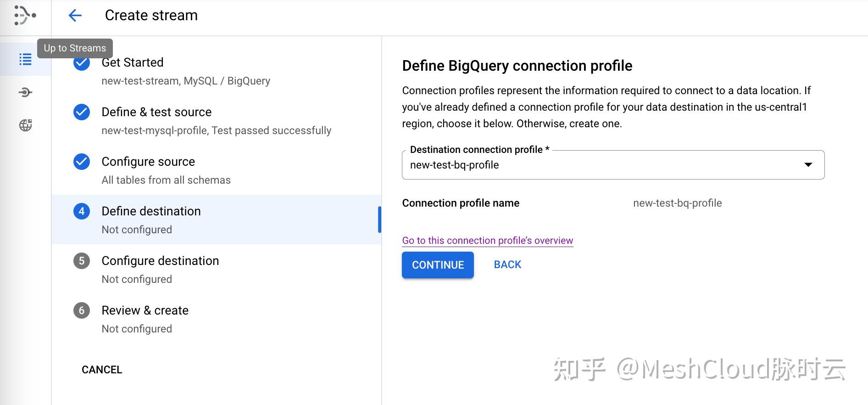Click CANCEL to abandon the stream

pyautogui.click(x=102, y=369)
